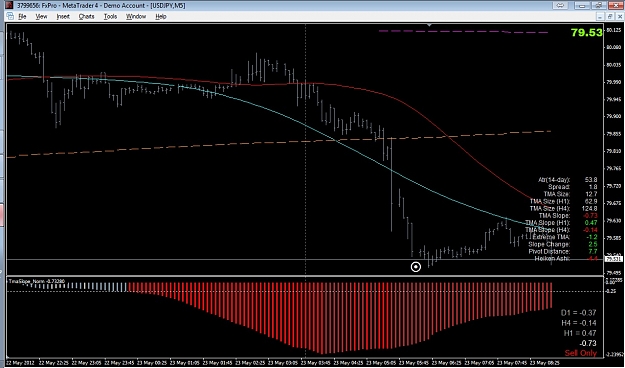Click the D1 = -0.37 readout

pos(578,313)
